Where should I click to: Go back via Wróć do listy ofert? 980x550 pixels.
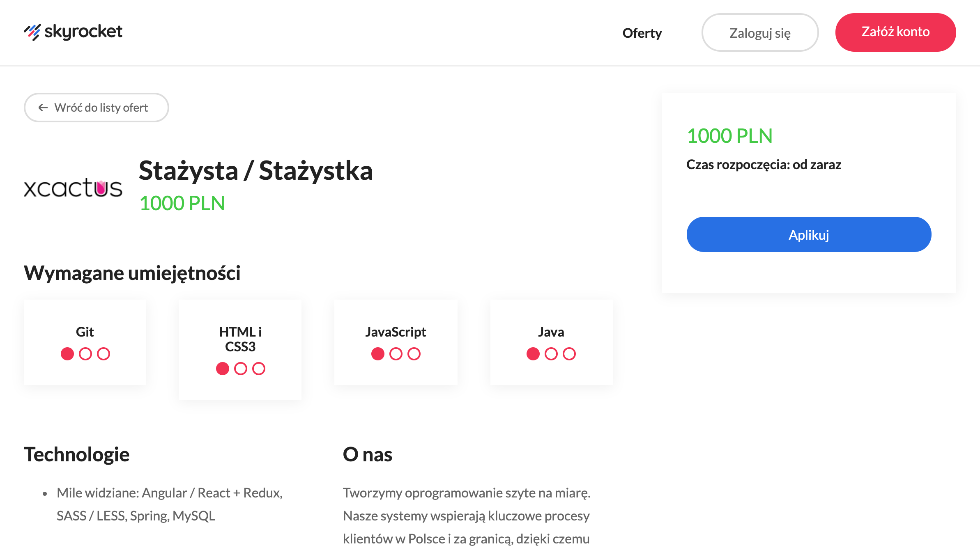[101, 108]
